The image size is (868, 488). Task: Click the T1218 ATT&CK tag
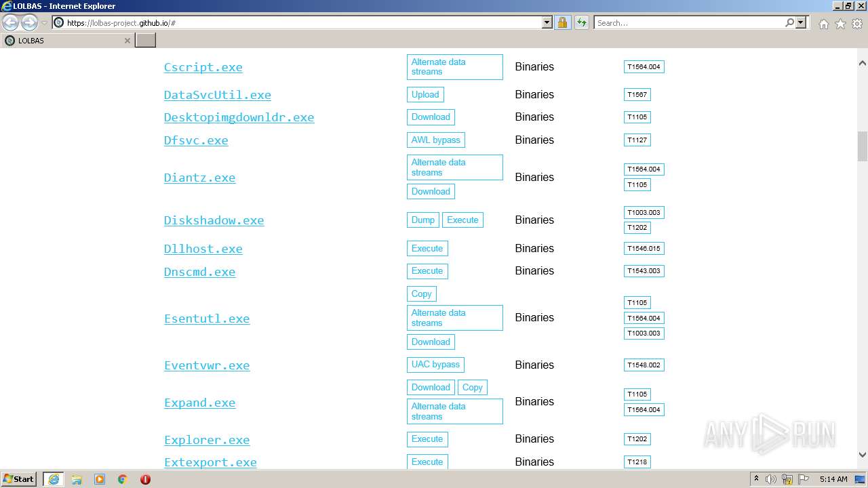pyautogui.click(x=637, y=462)
